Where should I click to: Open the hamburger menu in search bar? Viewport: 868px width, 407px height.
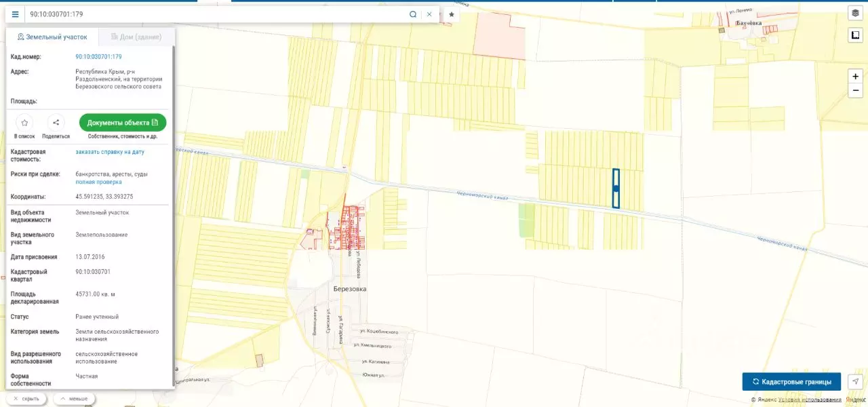[16, 14]
